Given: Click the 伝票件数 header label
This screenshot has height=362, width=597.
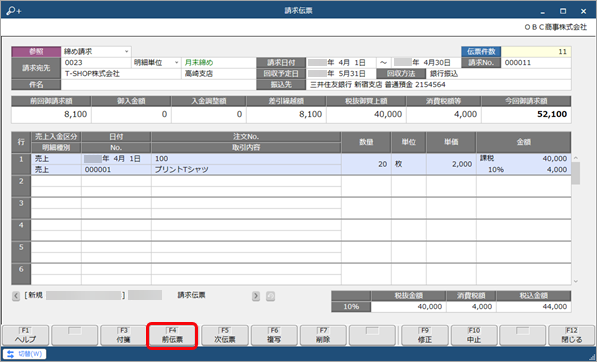Looking at the screenshot, I should coord(481,51).
